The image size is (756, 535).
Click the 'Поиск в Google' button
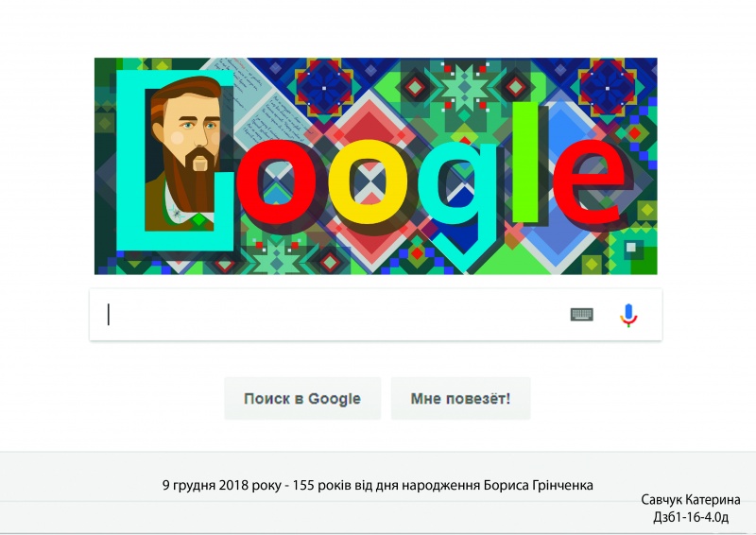(x=302, y=399)
